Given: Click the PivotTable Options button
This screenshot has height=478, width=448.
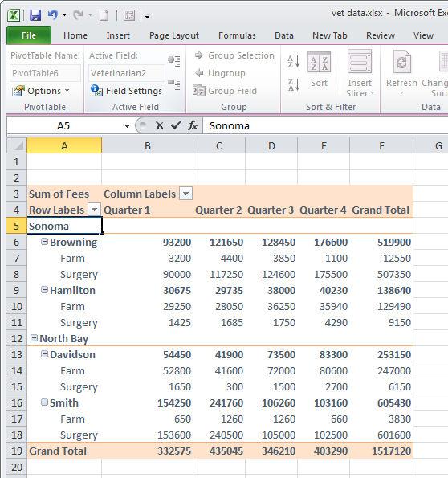Looking at the screenshot, I should pyautogui.click(x=40, y=91).
